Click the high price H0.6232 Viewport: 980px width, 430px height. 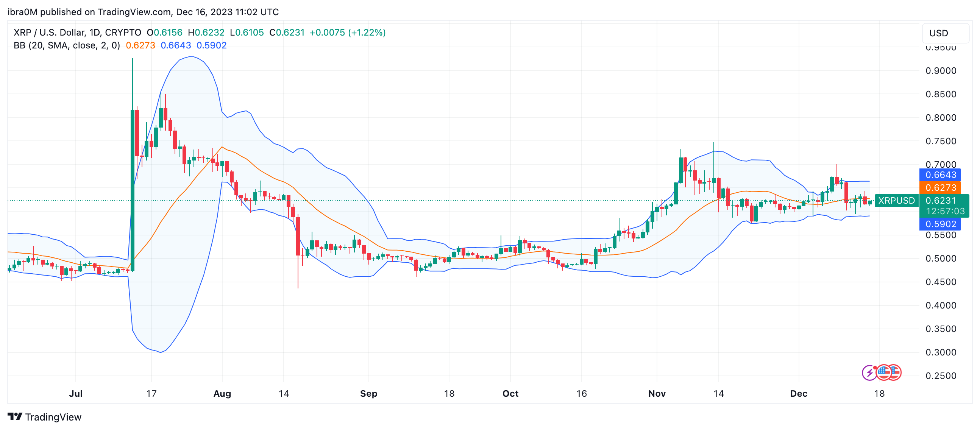206,33
